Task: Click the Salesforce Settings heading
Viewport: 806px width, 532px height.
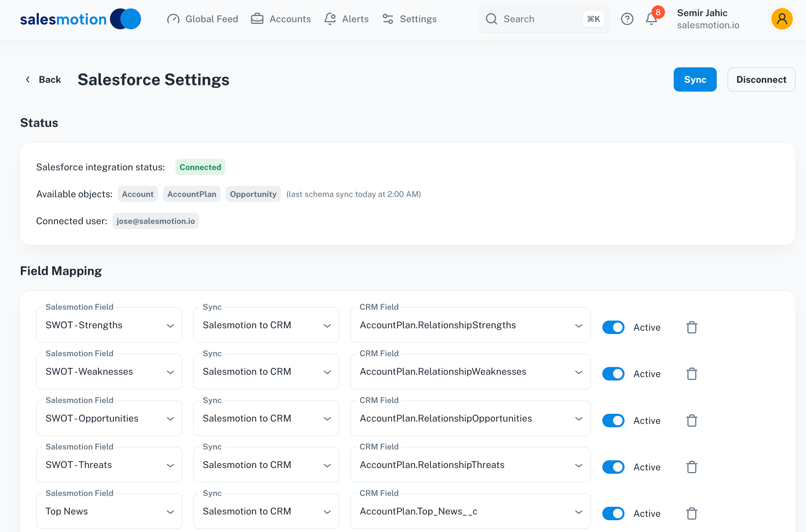Action: click(153, 79)
